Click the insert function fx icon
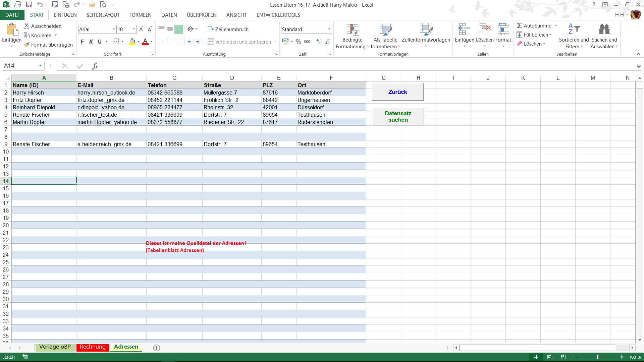The height and width of the screenshot is (362, 644). coord(95,66)
